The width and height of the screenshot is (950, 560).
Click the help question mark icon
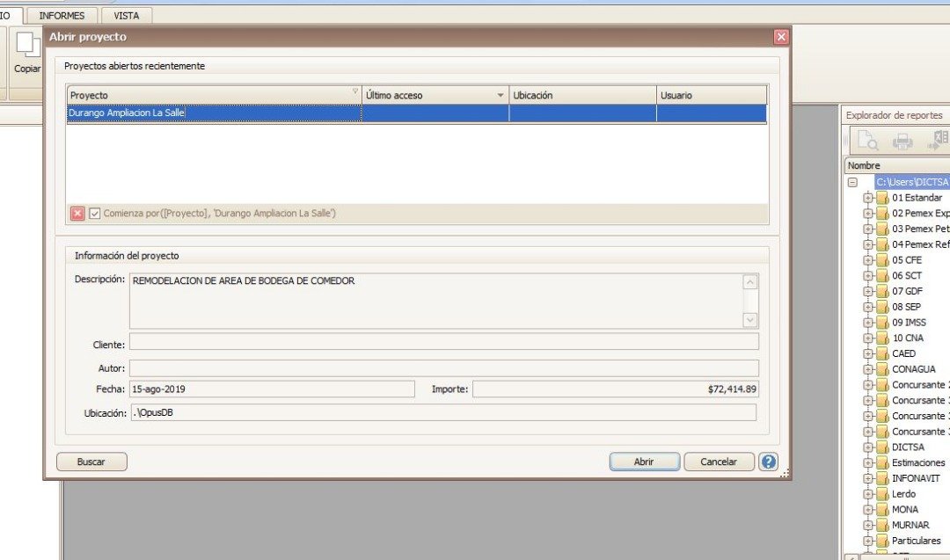coord(769,462)
